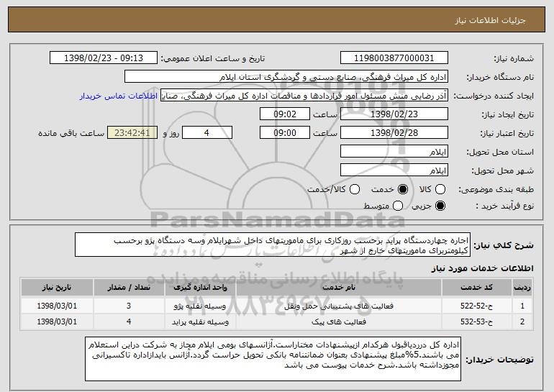The height and width of the screenshot is (392, 554).
Task: Click the واحد اندازه گیری column header
Action: tap(200, 287)
